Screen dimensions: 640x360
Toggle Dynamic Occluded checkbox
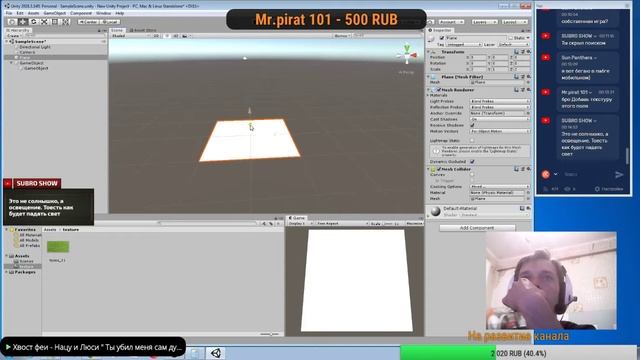[x=472, y=162]
